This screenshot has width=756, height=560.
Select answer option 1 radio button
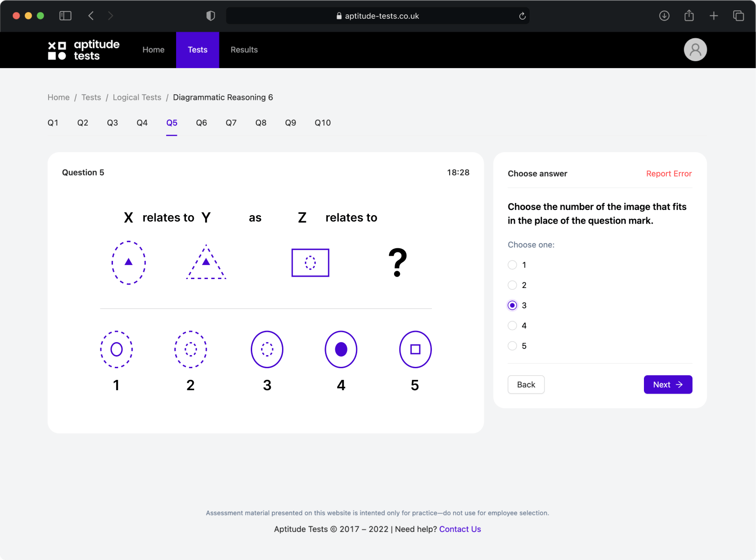click(x=512, y=265)
